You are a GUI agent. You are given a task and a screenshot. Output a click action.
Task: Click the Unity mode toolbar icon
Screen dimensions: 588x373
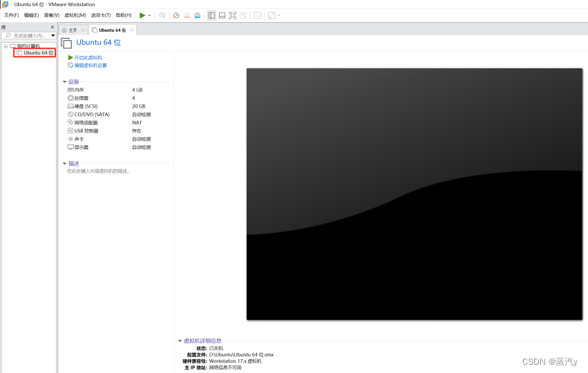pyautogui.click(x=243, y=15)
